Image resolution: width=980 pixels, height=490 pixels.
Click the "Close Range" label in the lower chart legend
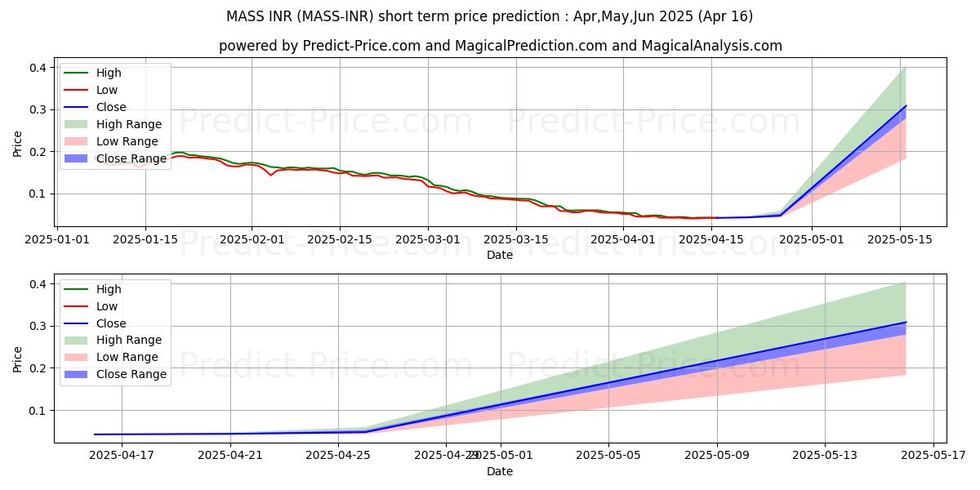pos(131,375)
